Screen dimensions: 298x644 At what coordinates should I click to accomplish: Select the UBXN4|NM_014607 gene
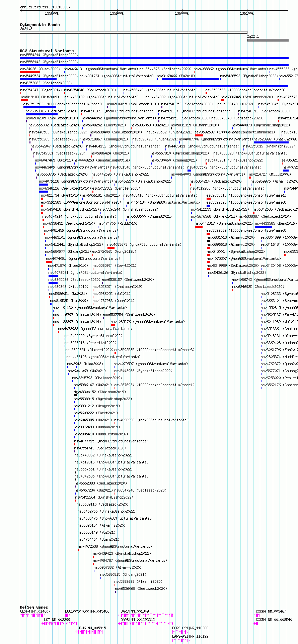[33, 615]
